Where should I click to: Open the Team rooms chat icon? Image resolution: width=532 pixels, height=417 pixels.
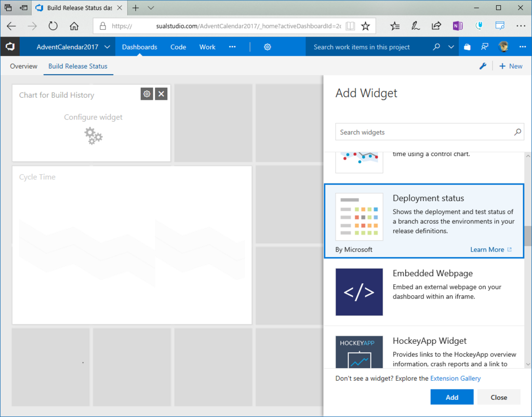click(485, 47)
